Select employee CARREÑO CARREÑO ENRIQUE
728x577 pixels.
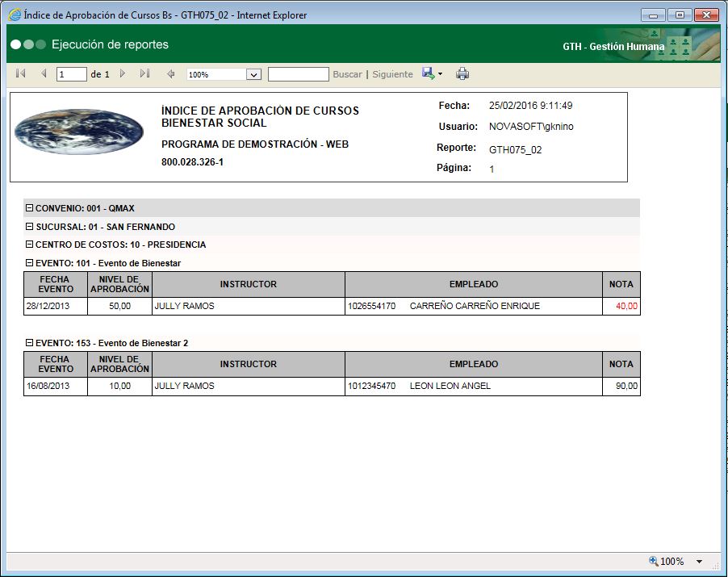(475, 306)
